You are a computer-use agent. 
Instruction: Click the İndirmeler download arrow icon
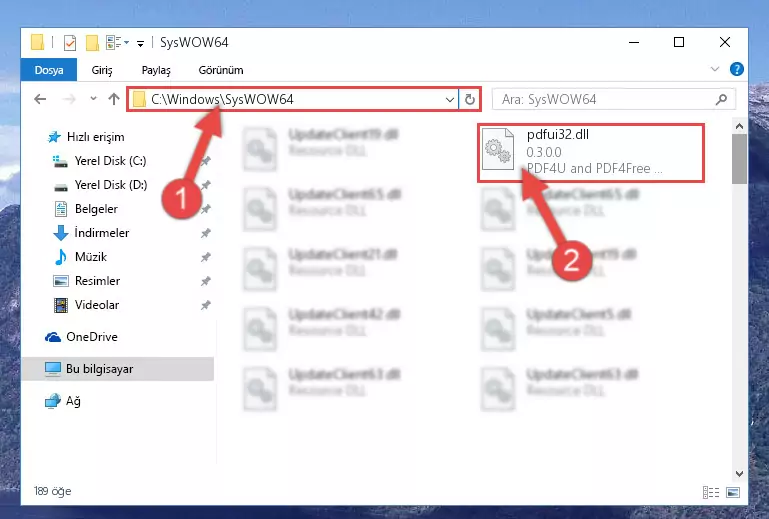60,233
